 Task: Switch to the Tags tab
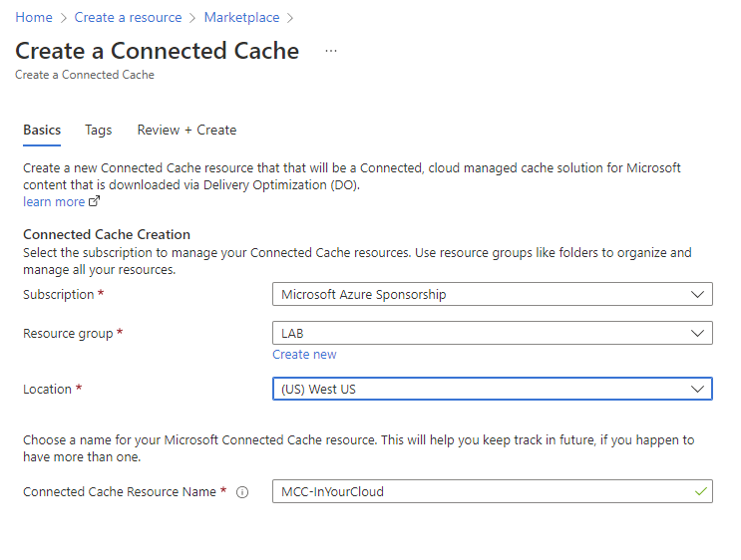pyautogui.click(x=99, y=131)
